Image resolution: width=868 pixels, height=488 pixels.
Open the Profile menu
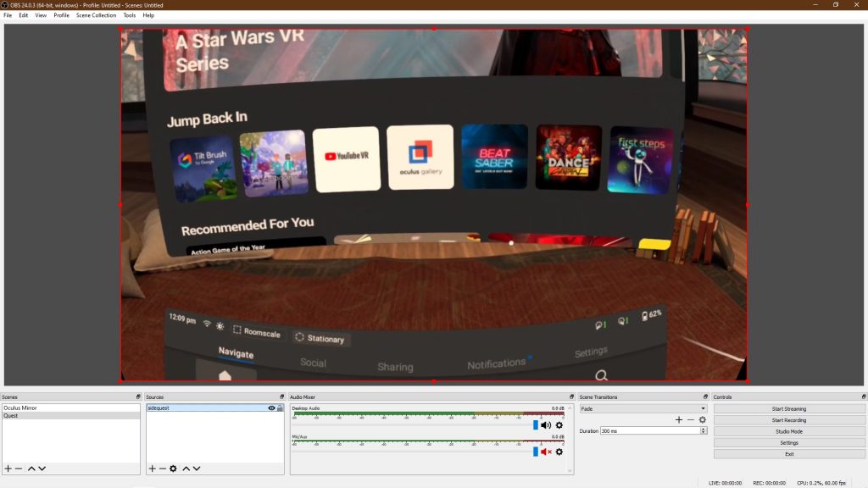tap(61, 15)
